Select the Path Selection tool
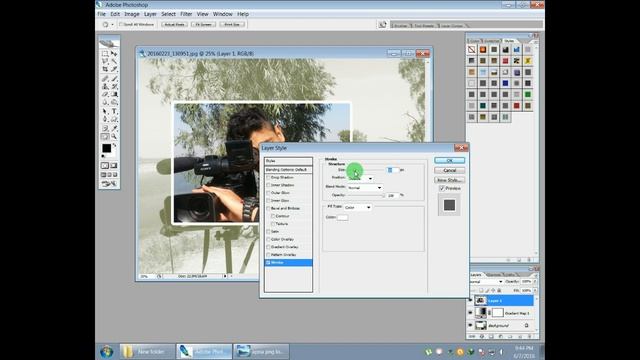 (105, 111)
